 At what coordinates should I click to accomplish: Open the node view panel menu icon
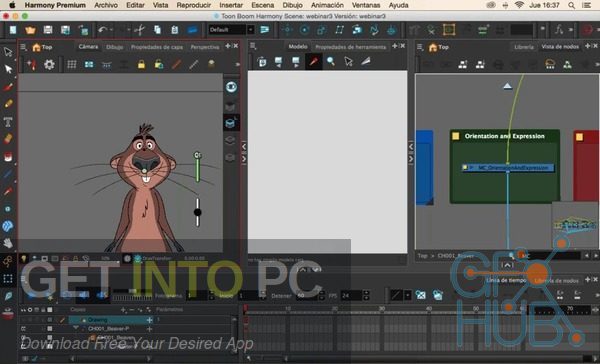coord(420,47)
